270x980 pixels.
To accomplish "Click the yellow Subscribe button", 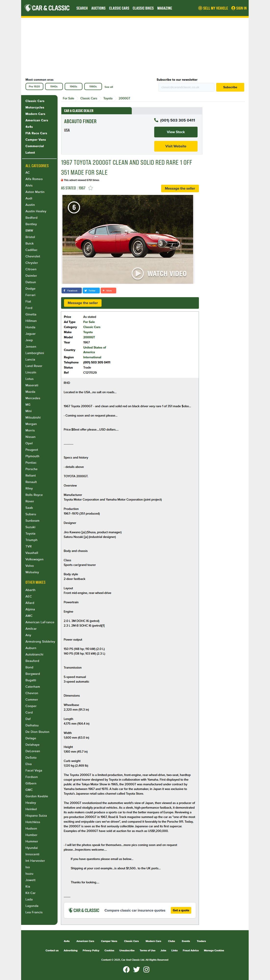I will coord(230,87).
